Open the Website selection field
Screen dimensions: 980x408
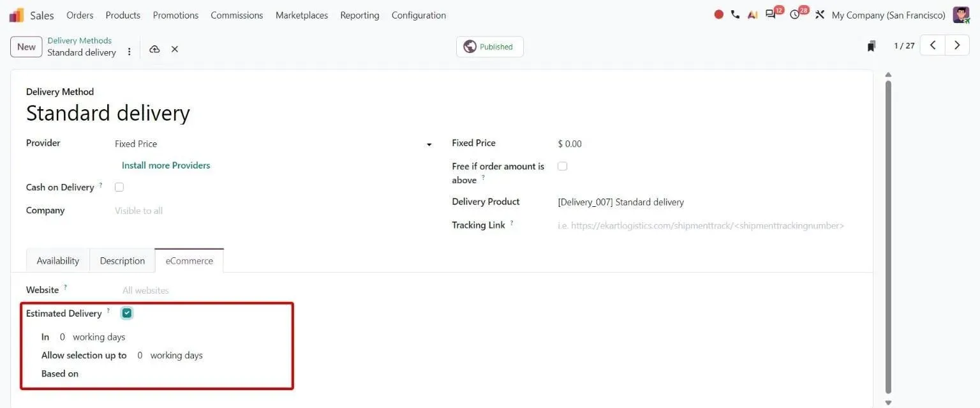(x=278, y=291)
